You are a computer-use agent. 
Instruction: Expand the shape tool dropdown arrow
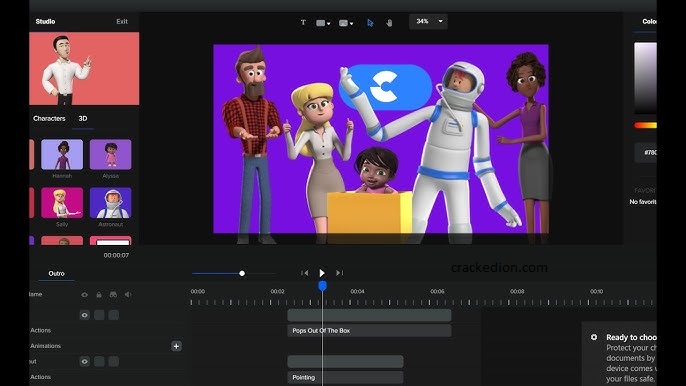coord(329,24)
